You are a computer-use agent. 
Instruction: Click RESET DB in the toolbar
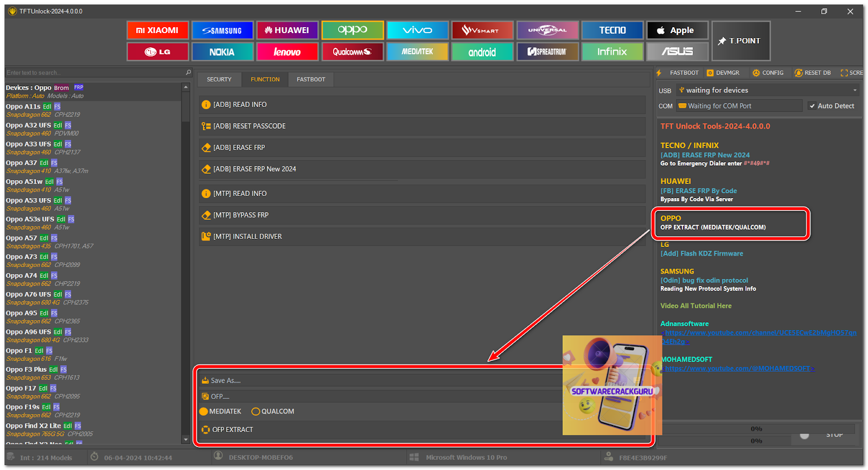[x=813, y=73]
